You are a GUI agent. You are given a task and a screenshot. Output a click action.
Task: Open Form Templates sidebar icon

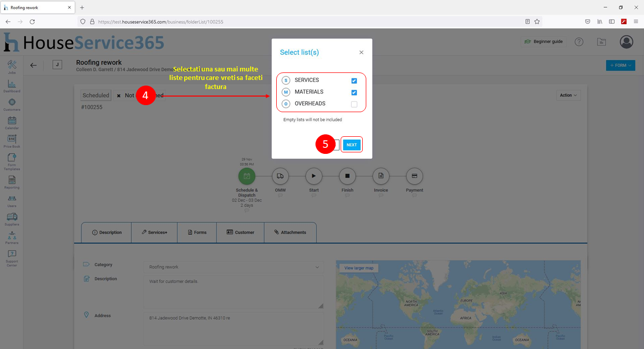[12, 161]
